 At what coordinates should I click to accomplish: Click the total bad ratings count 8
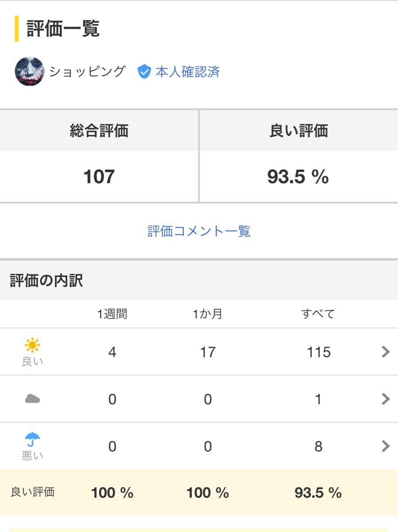[x=318, y=446]
